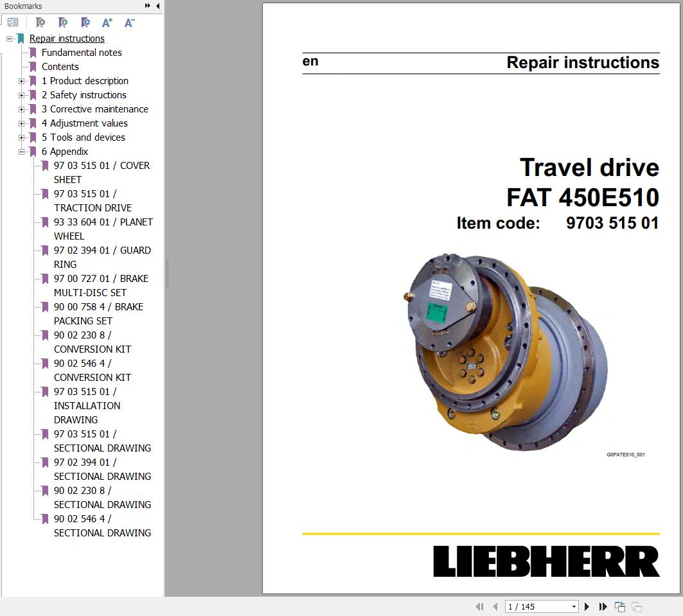Open 97 00 727 01 / BRAKE MULTI-DISC SET bookmark
Image resolution: width=683 pixels, height=616 pixels.
tap(101, 286)
